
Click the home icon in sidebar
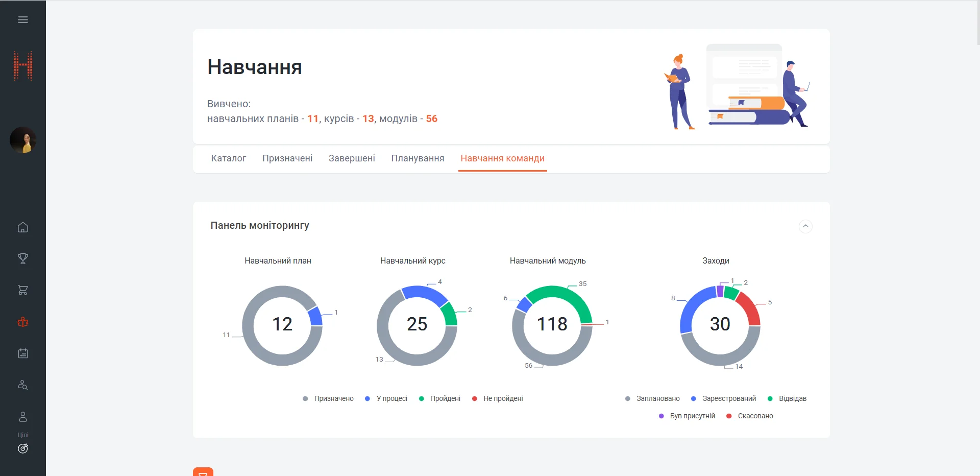(x=23, y=227)
